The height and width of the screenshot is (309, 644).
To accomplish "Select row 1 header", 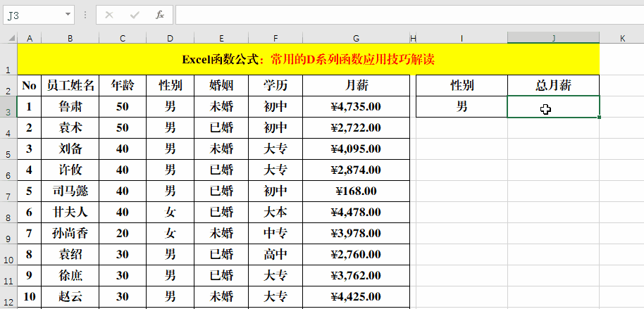I will tap(8, 59).
